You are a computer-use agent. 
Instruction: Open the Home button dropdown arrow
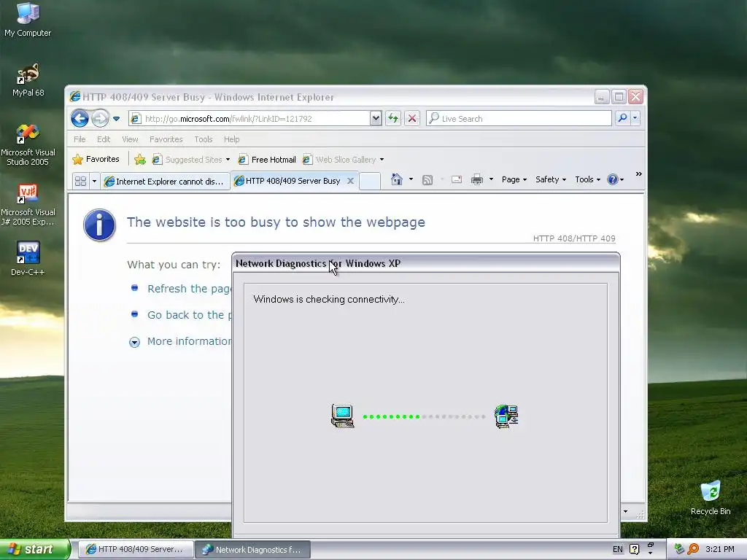click(411, 179)
